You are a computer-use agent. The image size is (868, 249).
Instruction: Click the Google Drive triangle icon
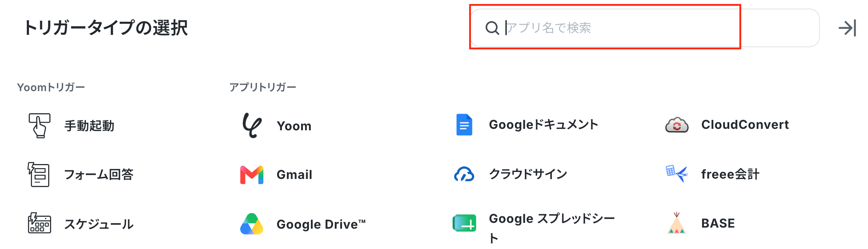point(252,224)
